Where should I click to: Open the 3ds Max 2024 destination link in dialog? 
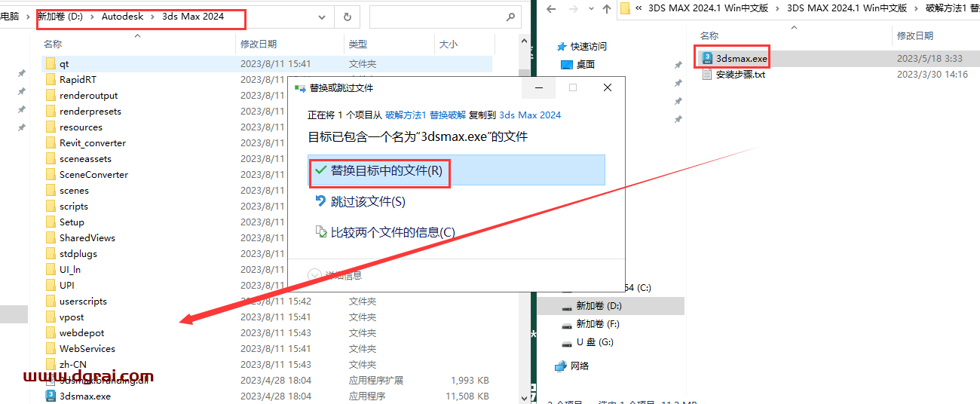click(530, 115)
